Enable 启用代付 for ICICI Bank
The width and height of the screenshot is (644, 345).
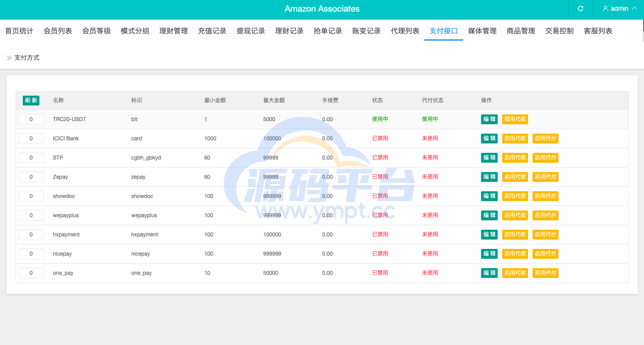546,139
